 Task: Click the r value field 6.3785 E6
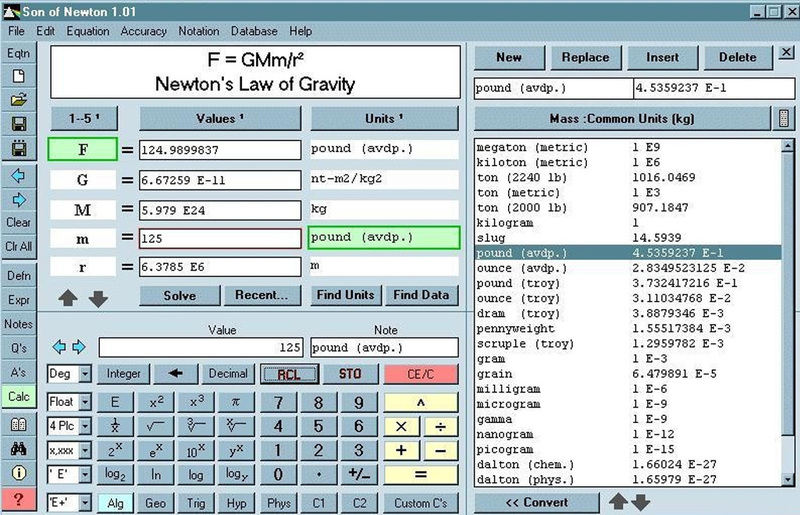[x=220, y=267]
